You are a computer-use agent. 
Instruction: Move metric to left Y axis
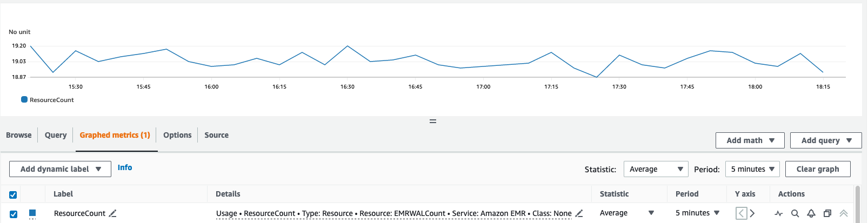(x=742, y=213)
